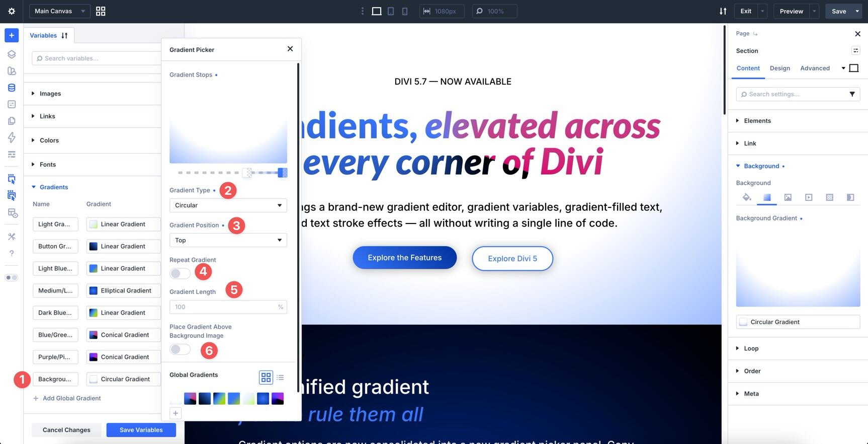Switch to the Content tab
868x444 pixels.
[x=748, y=68]
